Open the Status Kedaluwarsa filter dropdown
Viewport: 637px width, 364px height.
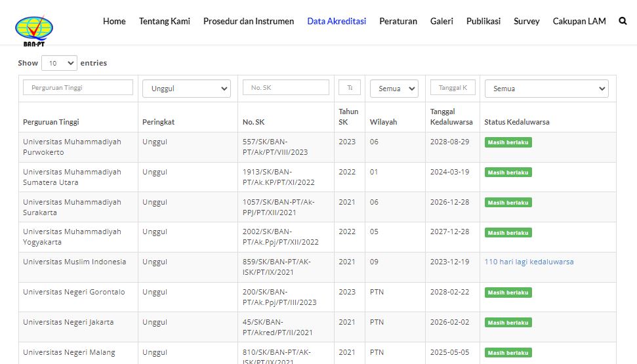[x=546, y=89]
